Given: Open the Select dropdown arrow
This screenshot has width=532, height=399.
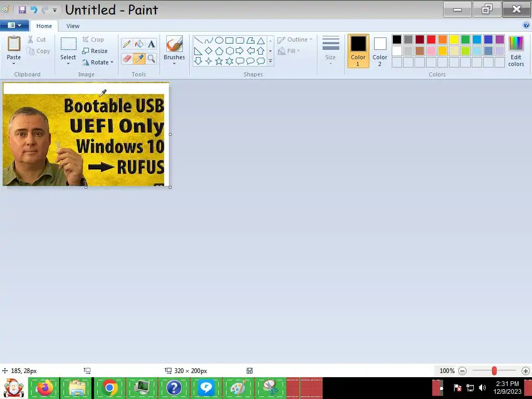Looking at the screenshot, I should pos(68,64).
